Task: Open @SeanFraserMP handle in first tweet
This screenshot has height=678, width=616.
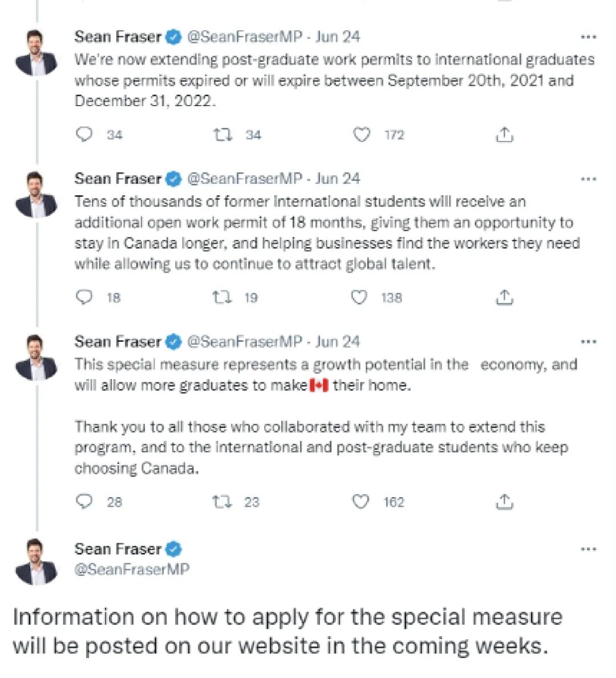Action: [x=245, y=37]
